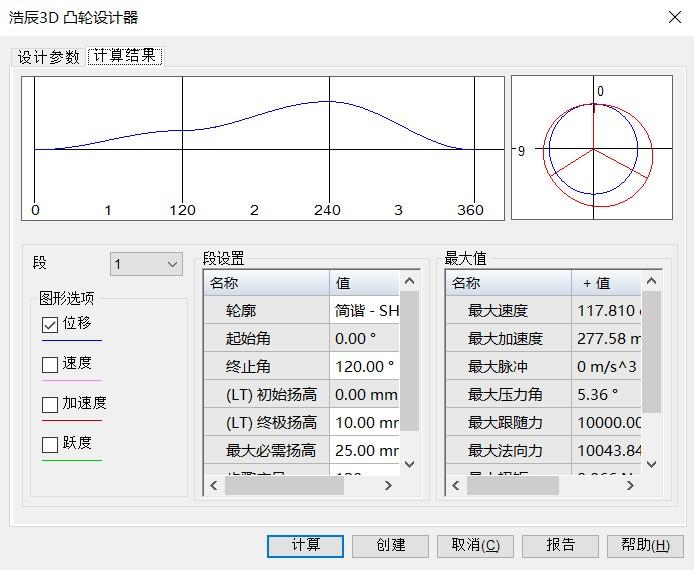Click scroll-down arrow in 最大值 table
694x570 pixels.
point(651,464)
